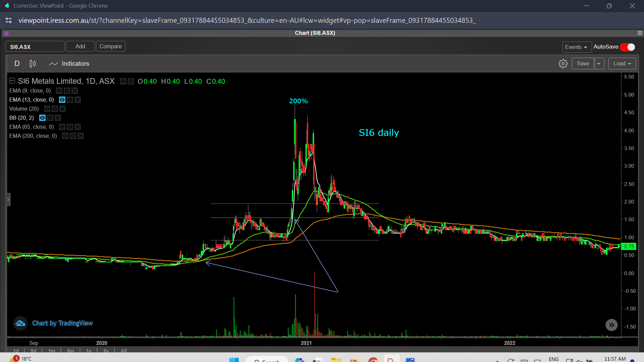The image size is (644, 362).
Task: Select the All time range
Action: [x=124, y=351]
